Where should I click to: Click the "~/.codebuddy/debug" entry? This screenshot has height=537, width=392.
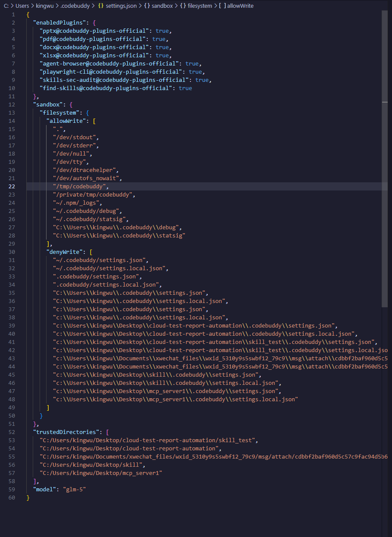pyautogui.click(x=86, y=211)
